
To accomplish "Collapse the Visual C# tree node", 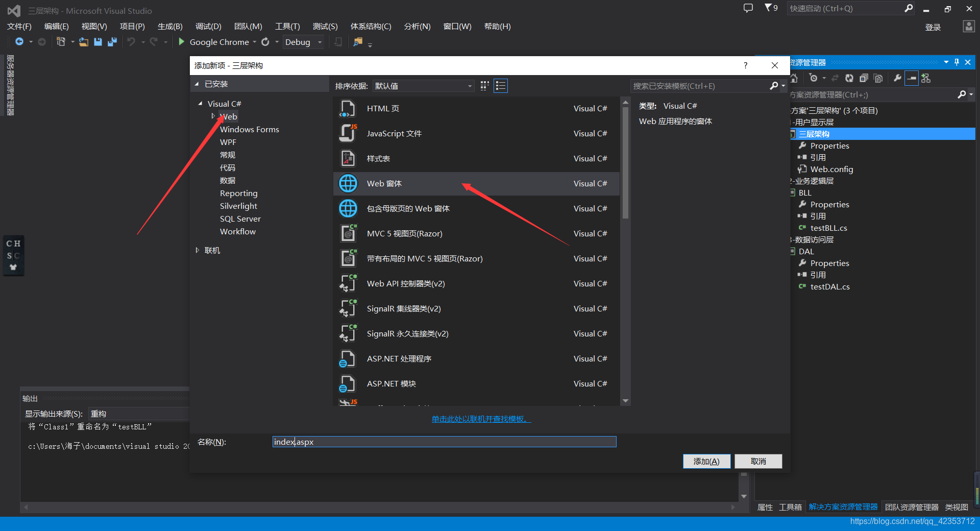I will click(201, 104).
